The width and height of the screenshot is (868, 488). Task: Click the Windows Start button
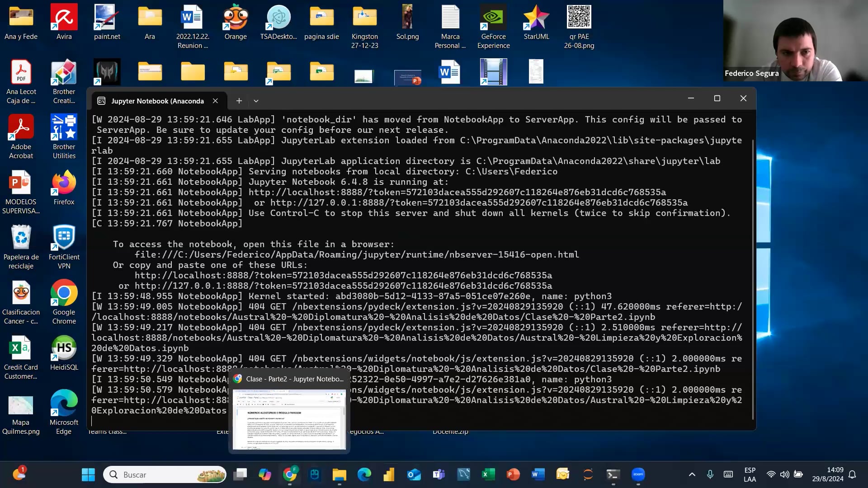88,474
